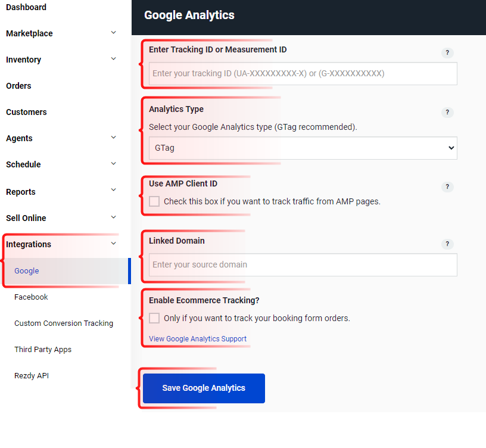The width and height of the screenshot is (486, 448).
Task: Click the Save Google Analytics button
Action: click(x=204, y=388)
